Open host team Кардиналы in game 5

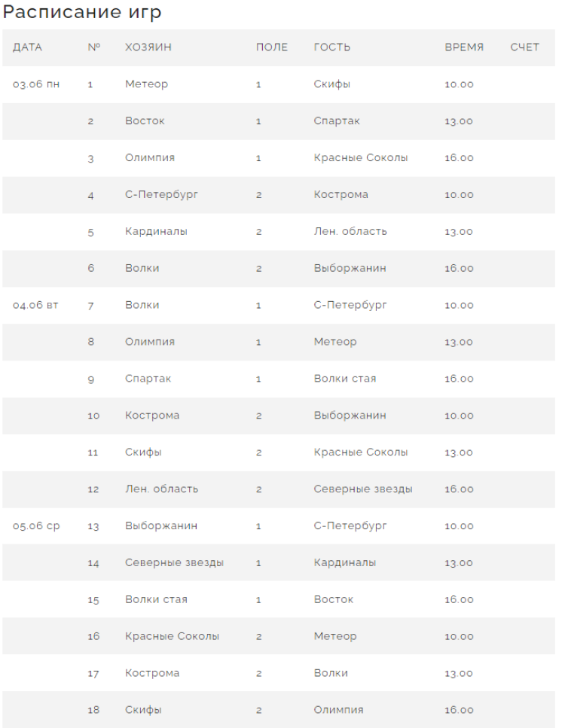pos(156,231)
